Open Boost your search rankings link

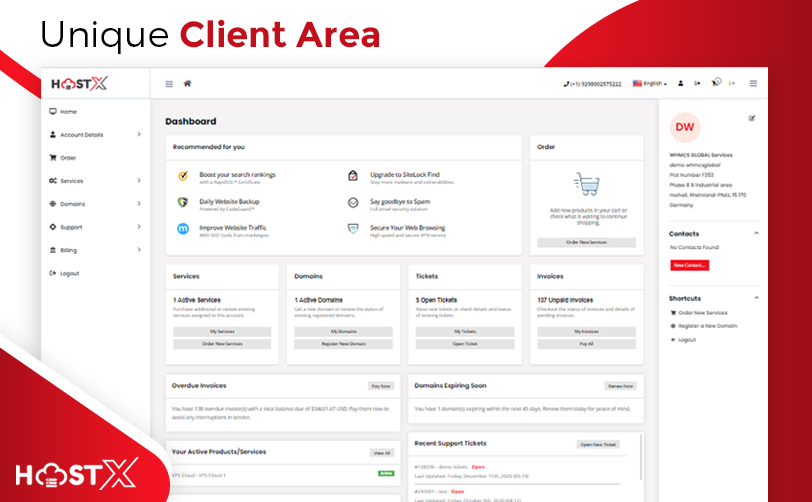coord(237,175)
